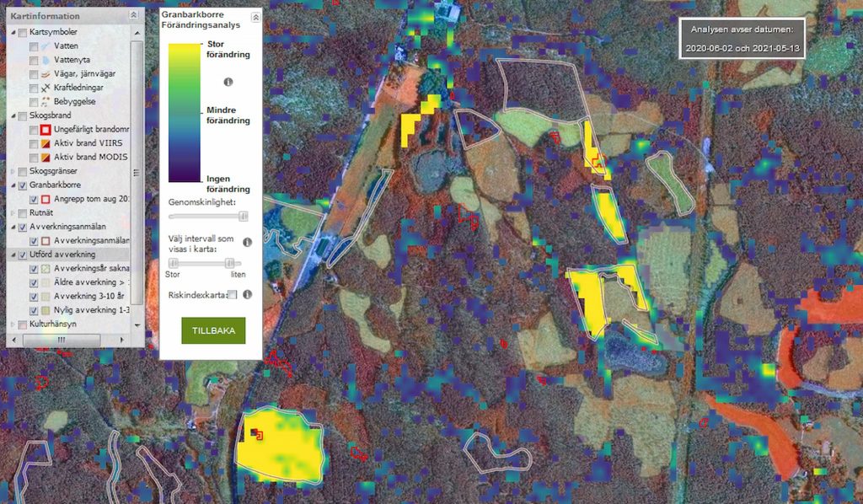The width and height of the screenshot is (863, 504).
Task: Click the layer list horizontal scroll right arrow
Action: tap(121, 340)
